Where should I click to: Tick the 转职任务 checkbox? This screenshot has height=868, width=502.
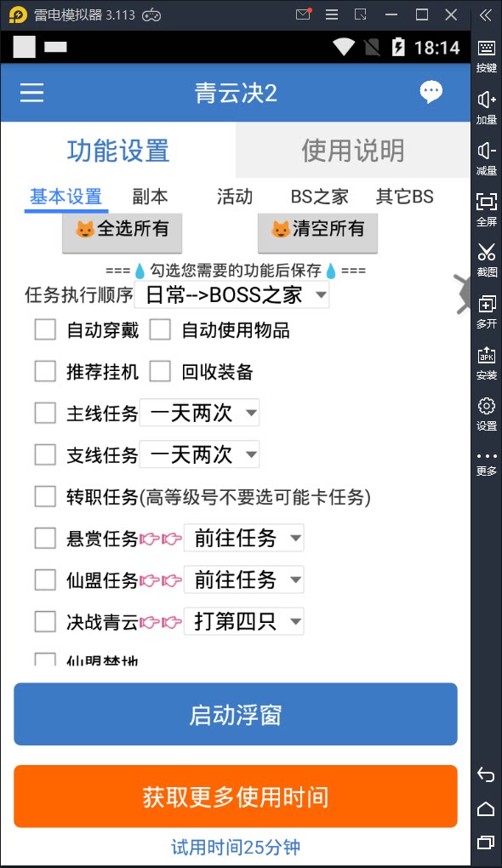[x=45, y=497]
